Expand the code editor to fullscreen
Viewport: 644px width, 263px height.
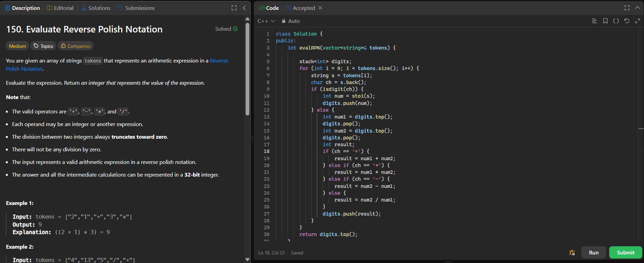[637, 21]
